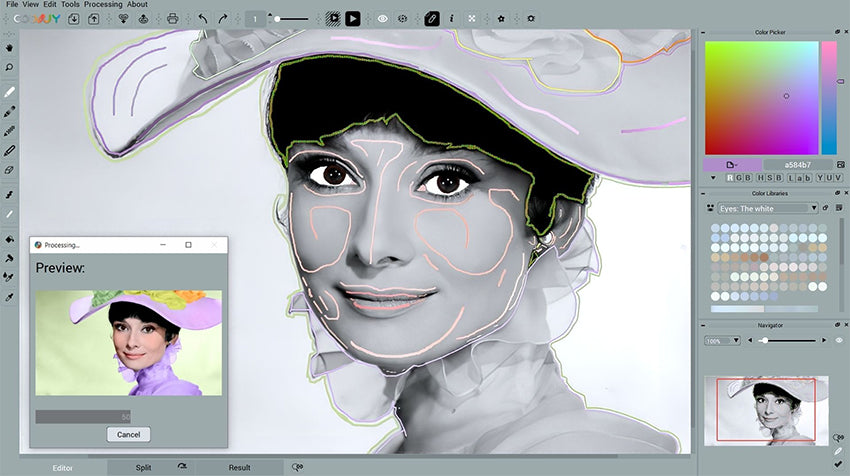850x476 pixels.
Task: Click Cancel in Processing dialog
Action: tap(128, 434)
